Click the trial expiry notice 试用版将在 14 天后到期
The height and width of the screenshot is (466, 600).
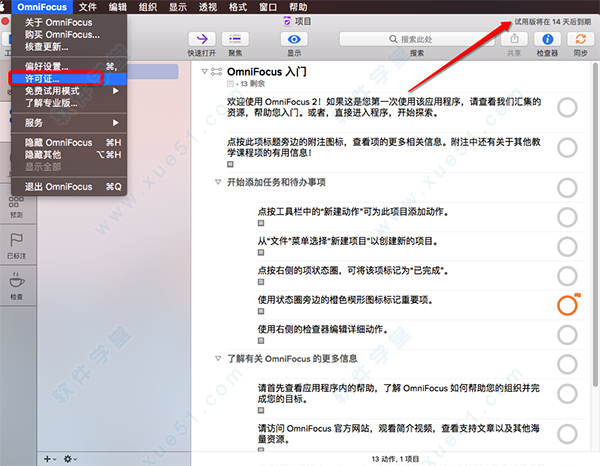552,22
